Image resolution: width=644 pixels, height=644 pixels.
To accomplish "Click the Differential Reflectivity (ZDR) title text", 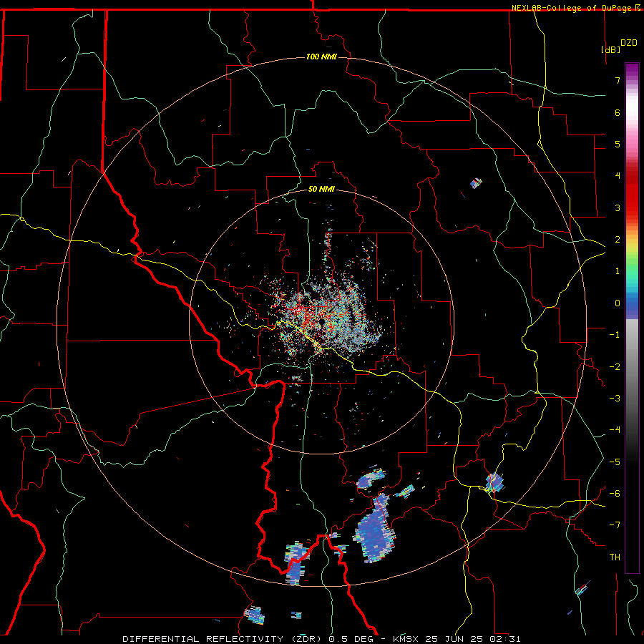I will click(x=223, y=639).
